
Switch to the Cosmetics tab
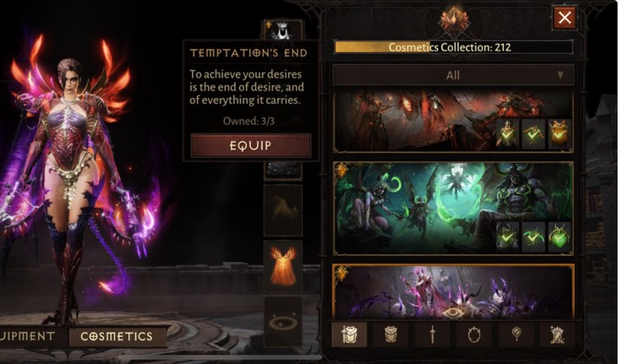pos(117,336)
